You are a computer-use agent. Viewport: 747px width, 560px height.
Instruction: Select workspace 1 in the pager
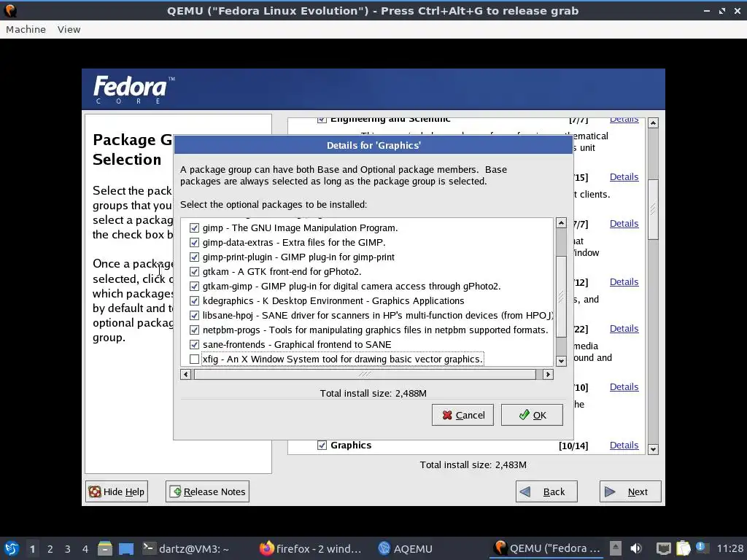(32, 548)
